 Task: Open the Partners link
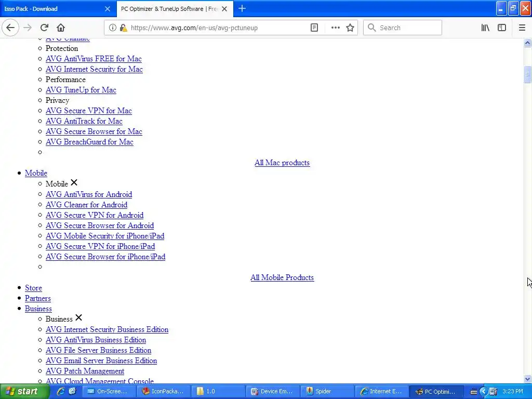coord(37,299)
